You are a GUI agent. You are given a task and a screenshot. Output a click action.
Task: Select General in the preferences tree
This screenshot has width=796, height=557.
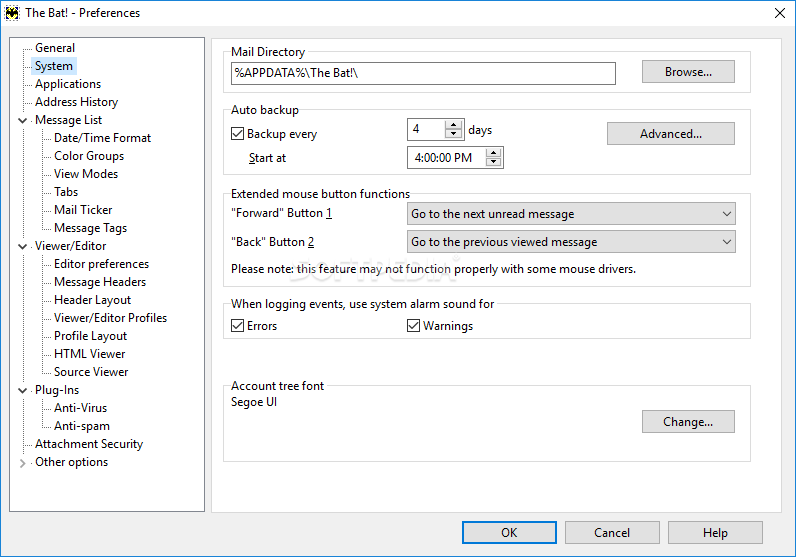(x=55, y=48)
